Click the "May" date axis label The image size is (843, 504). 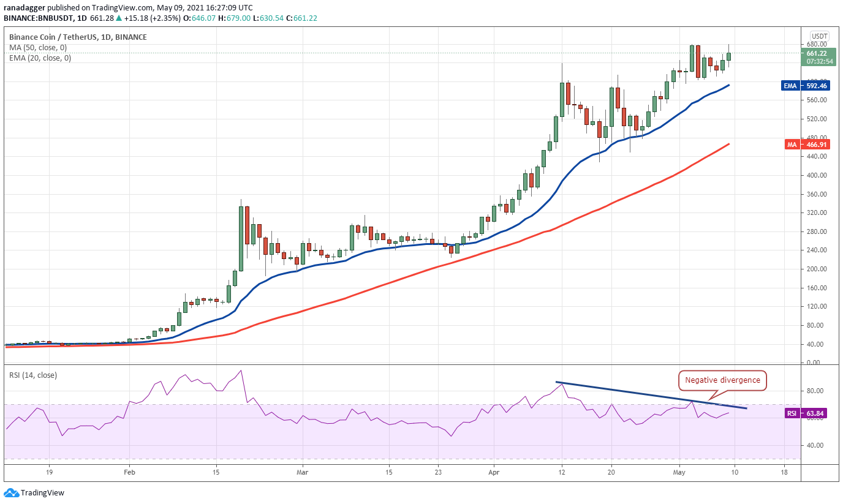680,473
